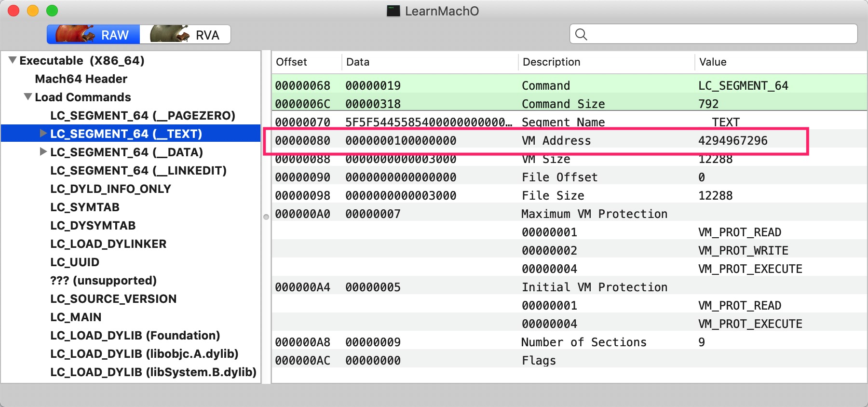The image size is (868, 407).
Task: Switch to RAW address mode
Action: click(94, 35)
